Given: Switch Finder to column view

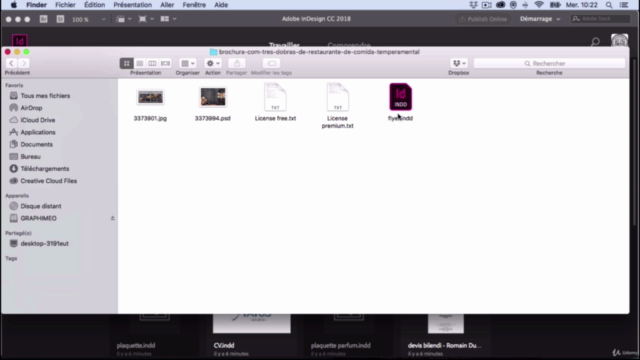Looking at the screenshot, I should point(152,63).
